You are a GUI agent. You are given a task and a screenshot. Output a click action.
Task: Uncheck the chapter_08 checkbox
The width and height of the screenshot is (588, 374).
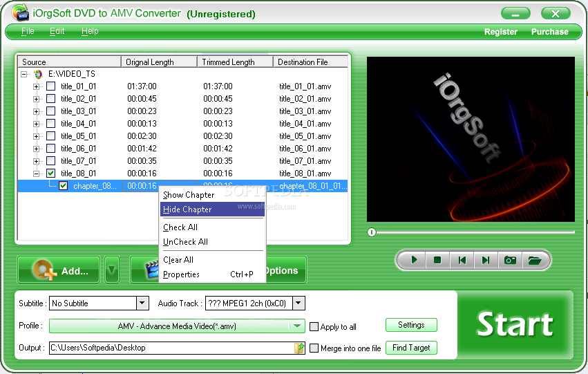tap(63, 186)
